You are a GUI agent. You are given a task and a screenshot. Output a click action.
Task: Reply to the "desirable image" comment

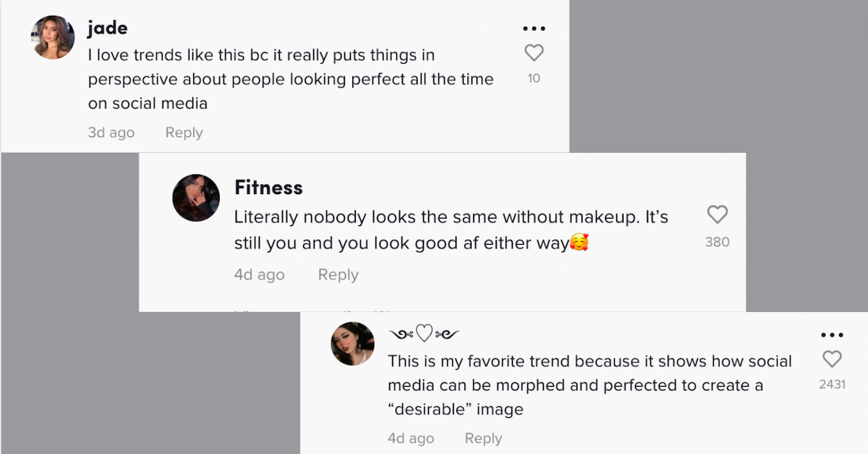tap(483, 438)
